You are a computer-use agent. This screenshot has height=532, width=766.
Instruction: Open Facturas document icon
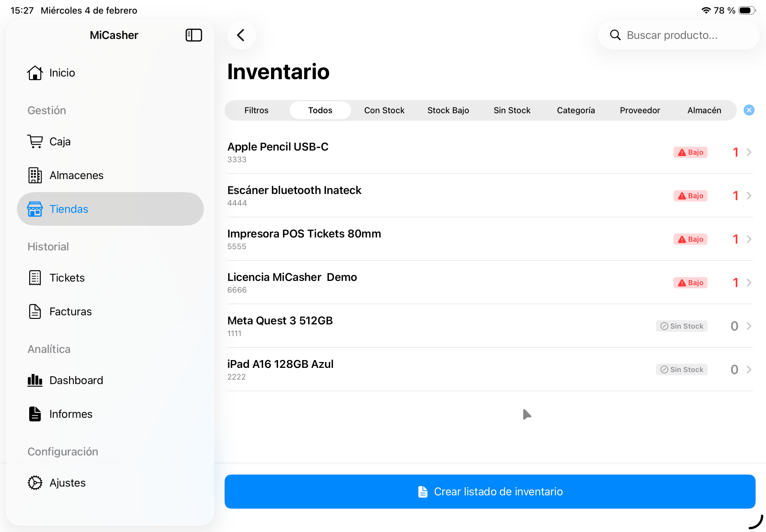(x=35, y=311)
